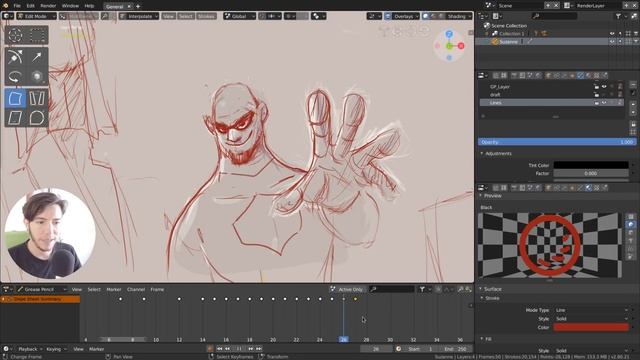Image resolution: width=640 pixels, height=360 pixels.
Task: Open the Help menu
Action: tap(89, 6)
